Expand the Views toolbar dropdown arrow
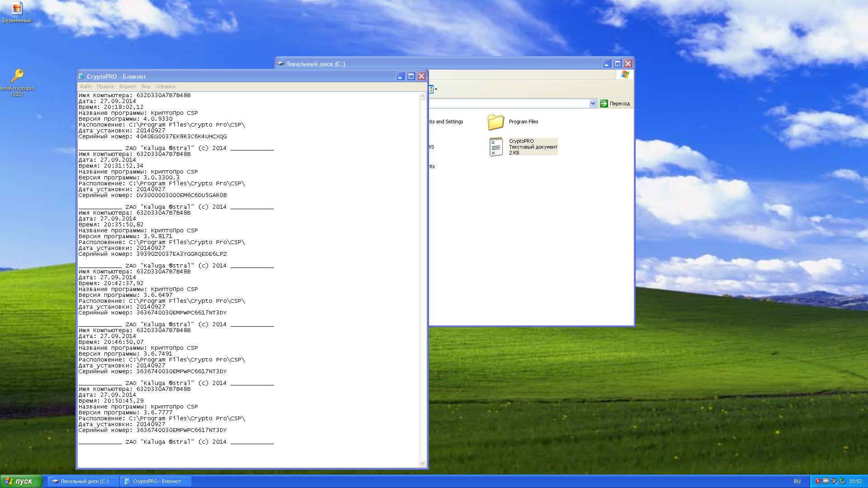The width and height of the screenshot is (868, 488). coord(436,89)
